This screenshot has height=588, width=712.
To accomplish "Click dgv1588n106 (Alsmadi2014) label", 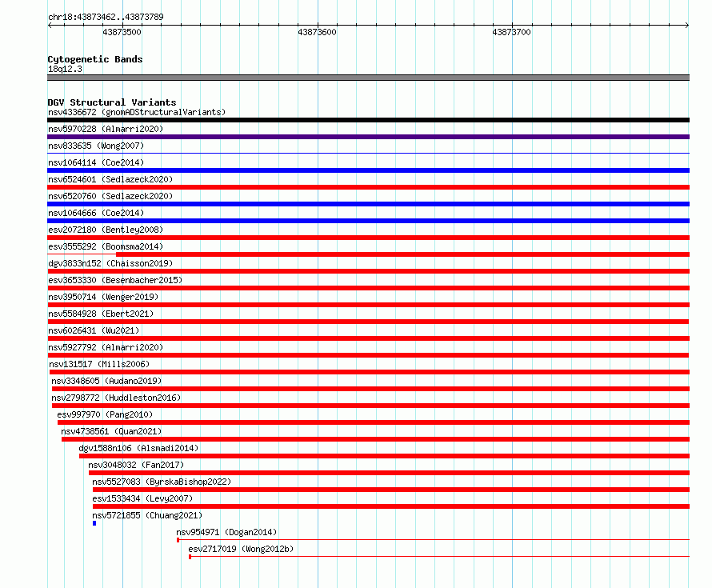I will 138,448.
